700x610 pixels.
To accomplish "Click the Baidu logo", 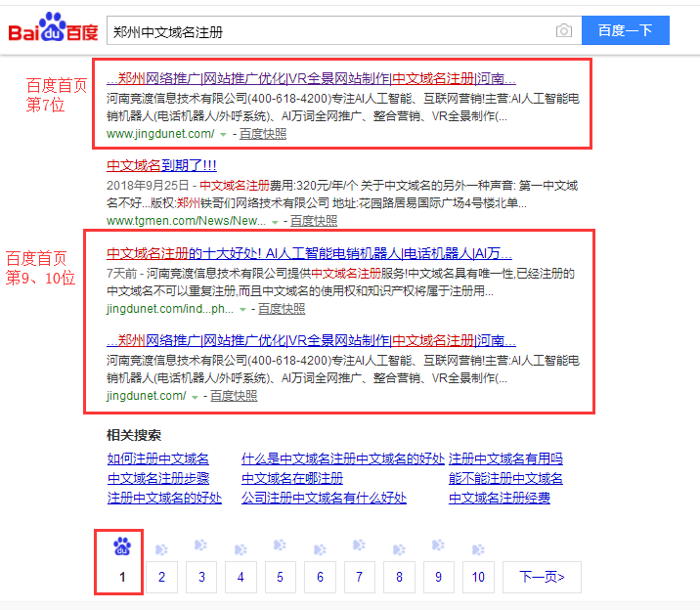I will pos(54,31).
